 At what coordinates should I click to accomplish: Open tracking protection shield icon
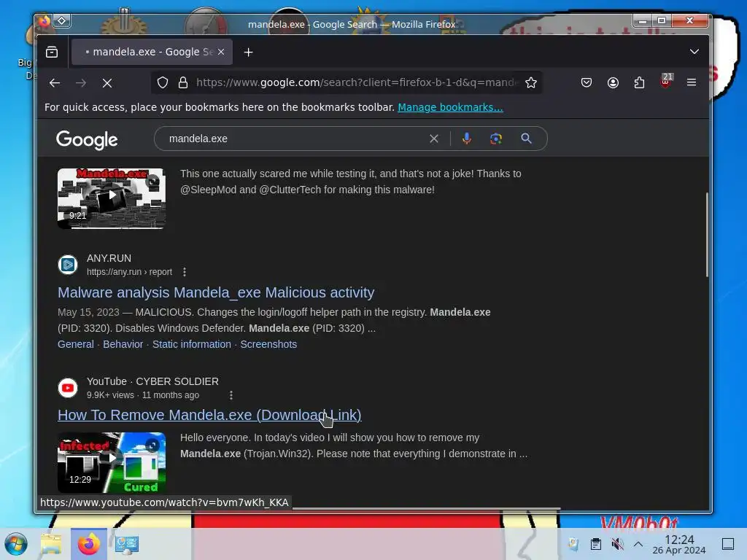point(163,83)
